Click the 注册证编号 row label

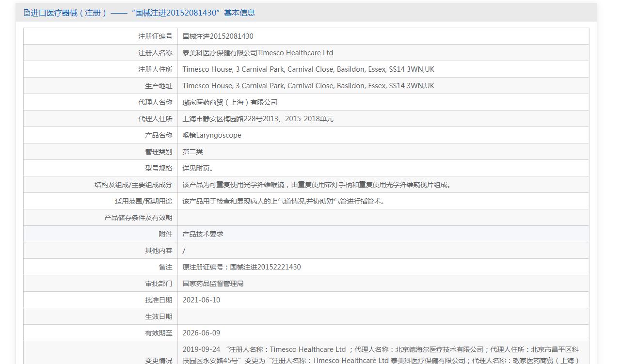coord(155,36)
